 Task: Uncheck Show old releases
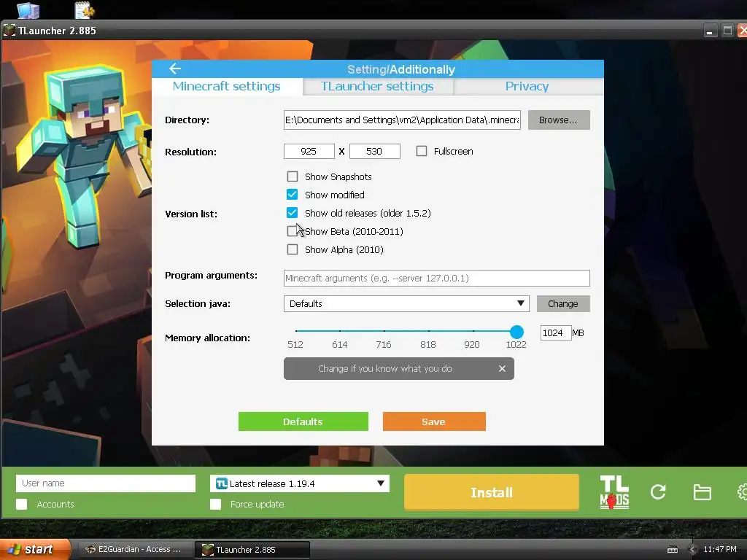pos(292,213)
